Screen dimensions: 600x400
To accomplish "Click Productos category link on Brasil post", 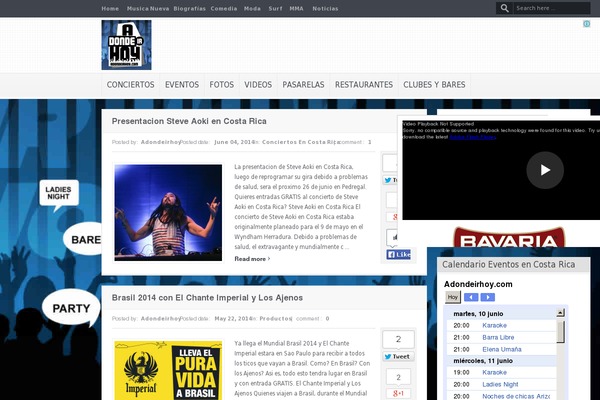I will pos(276,318).
